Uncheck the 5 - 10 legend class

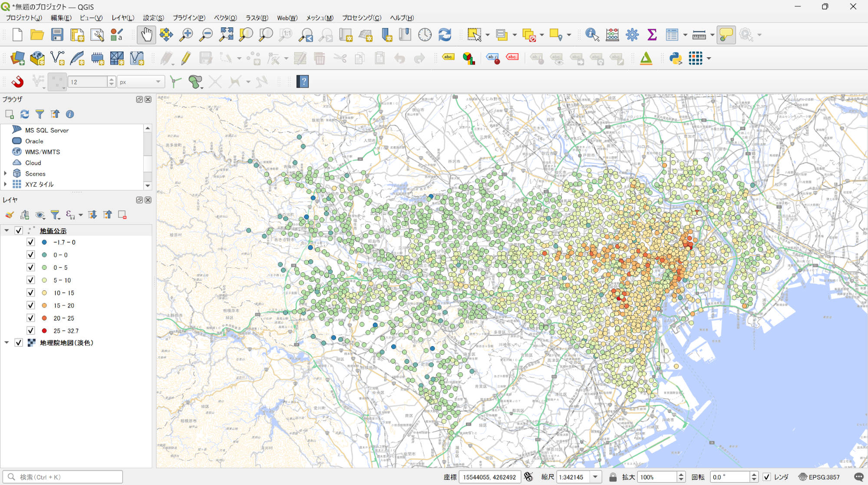31,280
